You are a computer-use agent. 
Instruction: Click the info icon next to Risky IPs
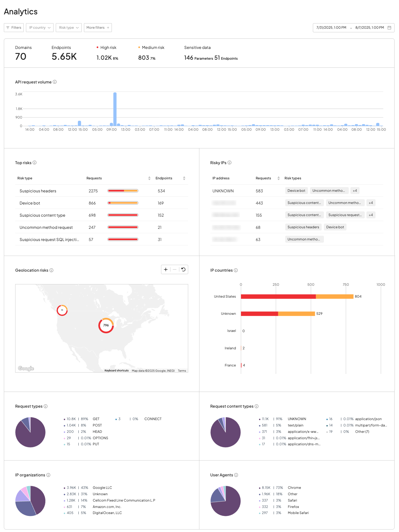tap(229, 163)
